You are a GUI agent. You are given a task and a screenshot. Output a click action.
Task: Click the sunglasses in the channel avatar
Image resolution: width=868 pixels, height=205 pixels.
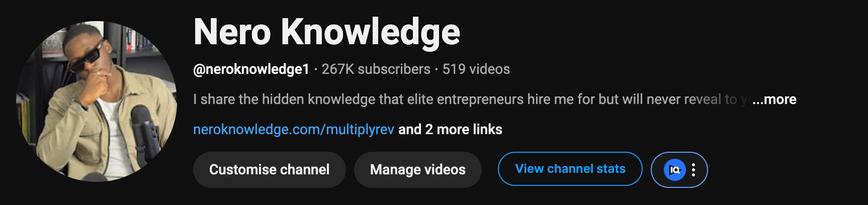(x=86, y=57)
